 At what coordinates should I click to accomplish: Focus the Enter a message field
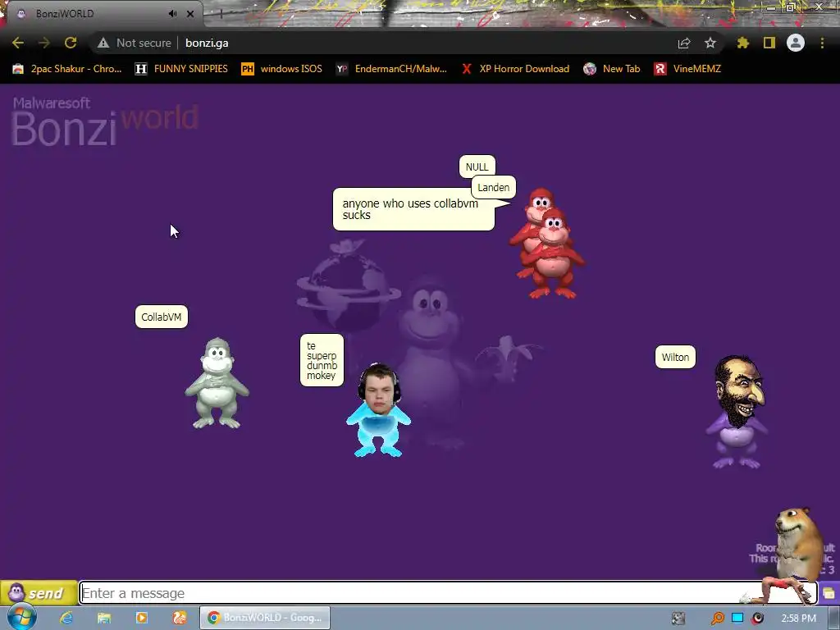pos(447,593)
